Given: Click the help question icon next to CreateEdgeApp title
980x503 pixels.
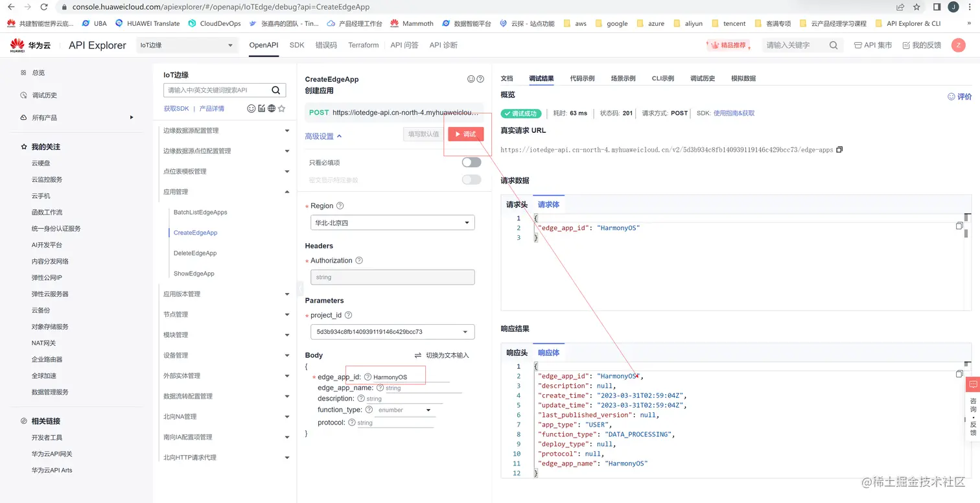Looking at the screenshot, I should [480, 79].
